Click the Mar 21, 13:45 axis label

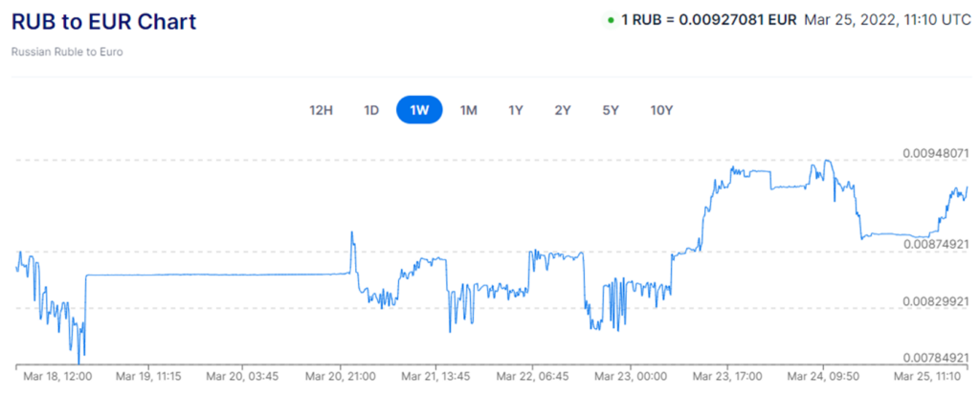tap(435, 377)
